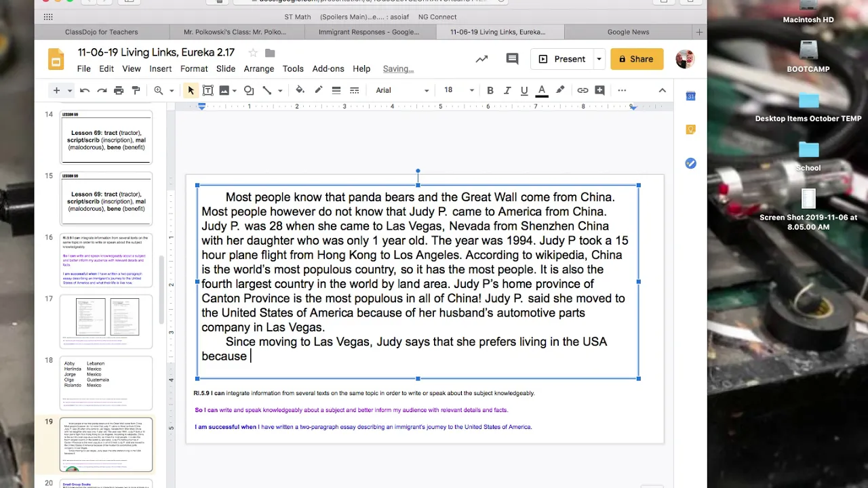Star the presentation title
Screen dimensions: 868x488
click(x=253, y=53)
